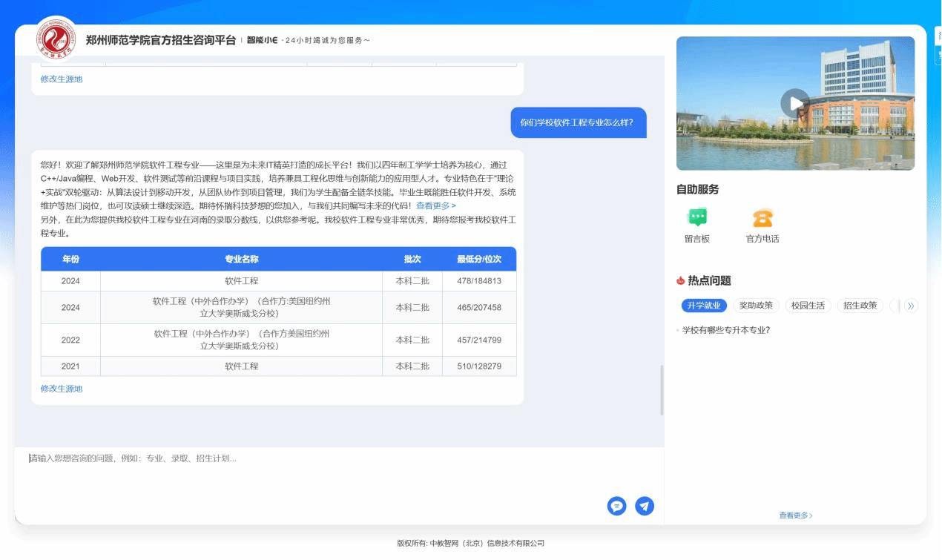
Task: Click the Zhengzhou Normal University logo
Action: coord(56,40)
